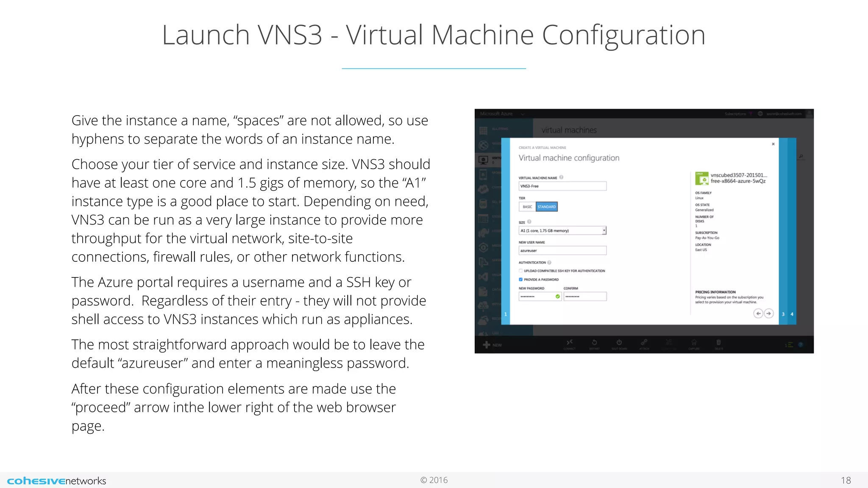Click the New Password field
The image size is (868, 488).
click(540, 297)
